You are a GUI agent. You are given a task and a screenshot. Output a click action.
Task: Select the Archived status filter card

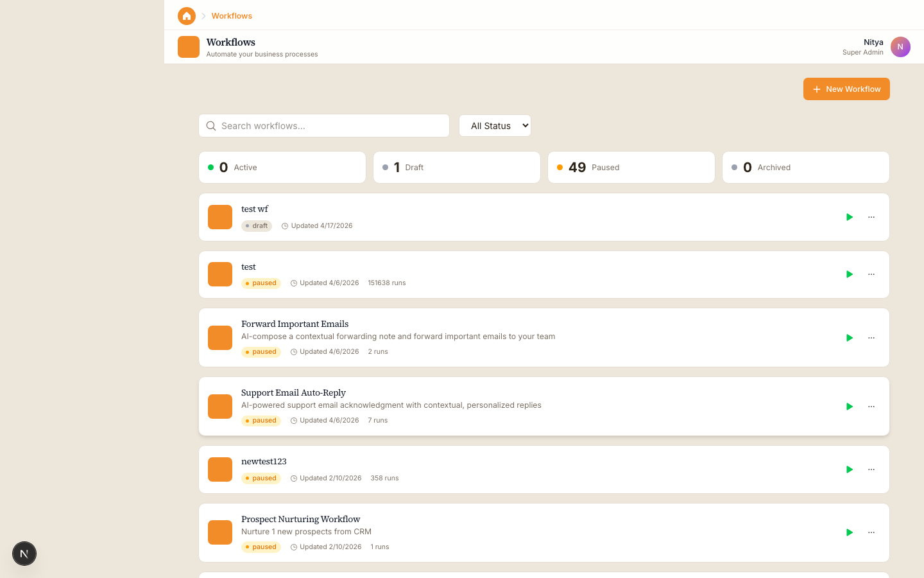pos(805,167)
